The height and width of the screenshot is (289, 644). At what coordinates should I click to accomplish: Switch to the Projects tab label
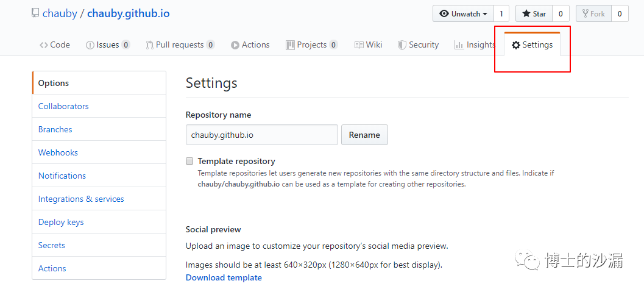[x=312, y=45]
